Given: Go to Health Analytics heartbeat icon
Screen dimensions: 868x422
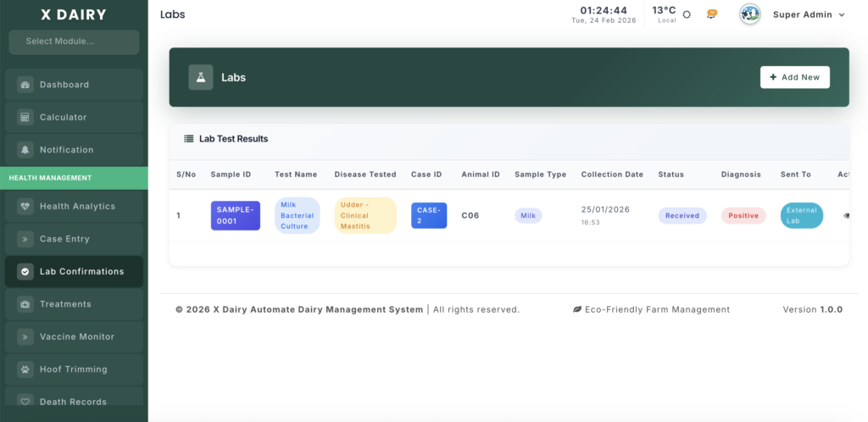Looking at the screenshot, I should [x=25, y=206].
